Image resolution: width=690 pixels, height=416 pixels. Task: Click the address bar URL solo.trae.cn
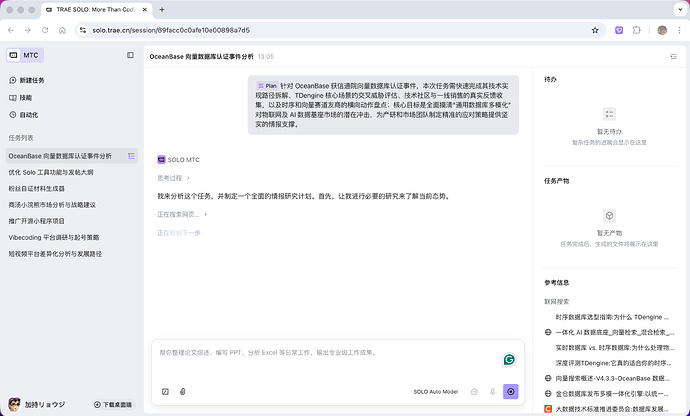[x=171, y=30]
